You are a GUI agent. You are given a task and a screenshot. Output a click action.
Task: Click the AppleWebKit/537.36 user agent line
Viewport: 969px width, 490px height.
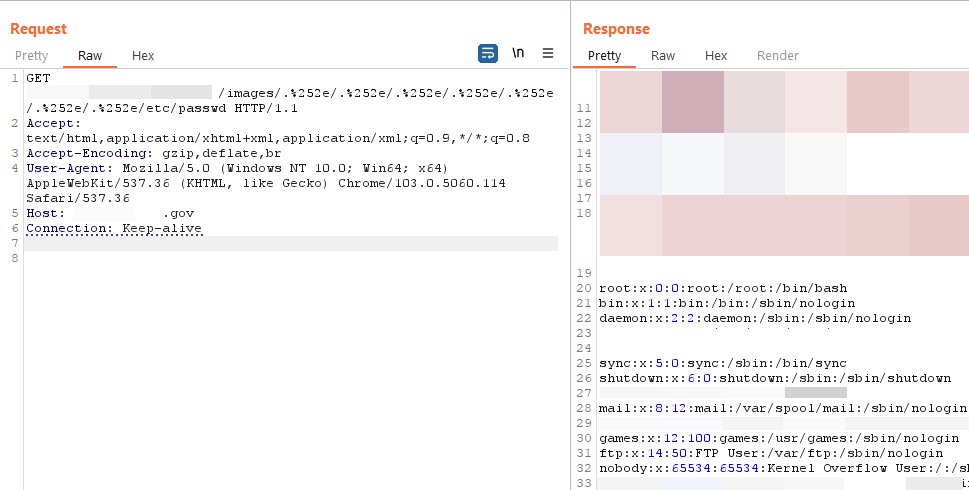pyautogui.click(x=266, y=184)
